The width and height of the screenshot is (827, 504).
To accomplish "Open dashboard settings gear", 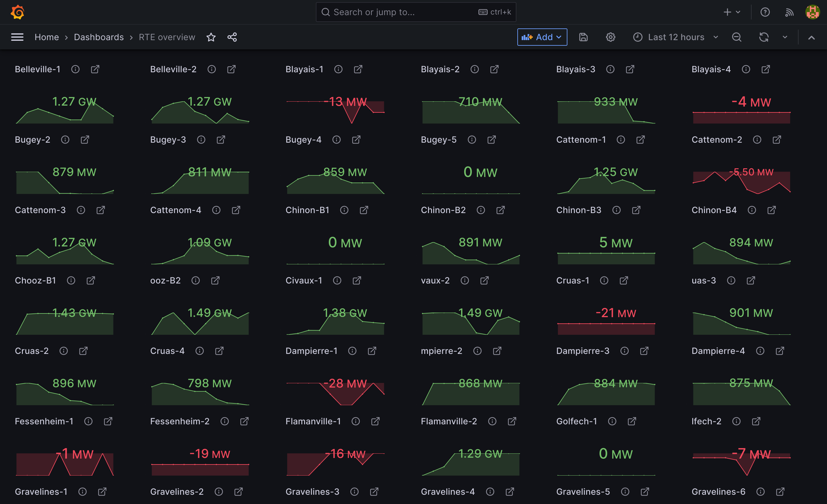I will (x=611, y=37).
